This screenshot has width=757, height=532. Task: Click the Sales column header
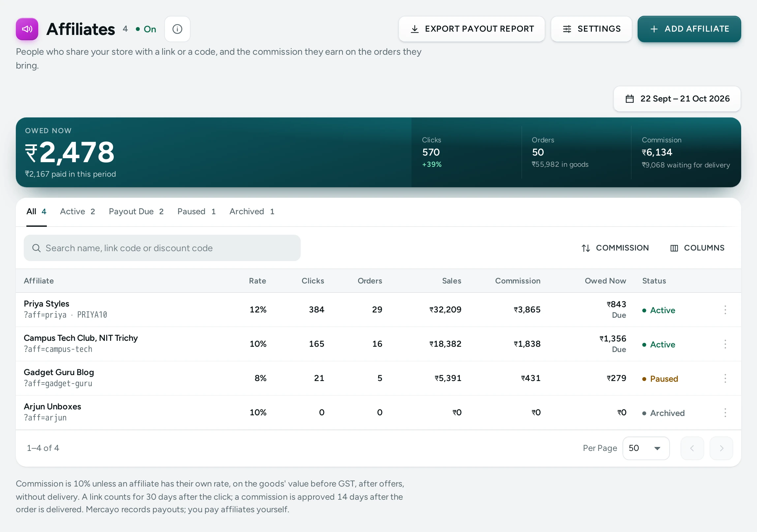(452, 281)
